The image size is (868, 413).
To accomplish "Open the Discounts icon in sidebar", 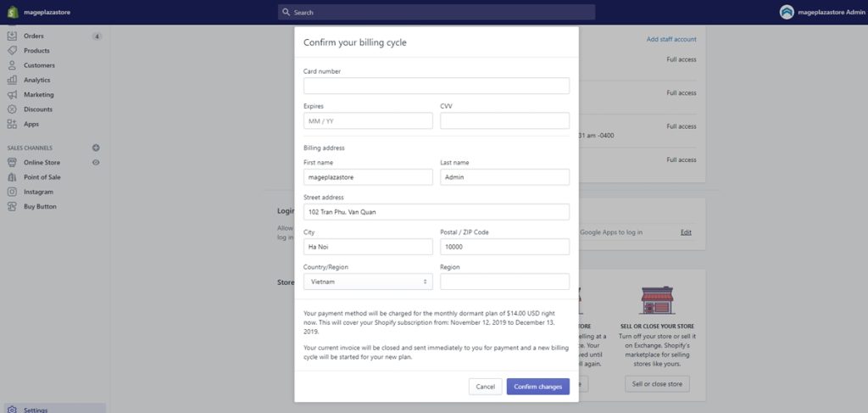I will 12,109.
